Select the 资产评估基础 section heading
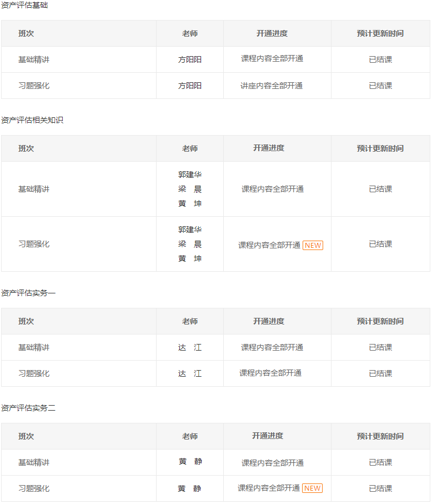Image resolution: width=432 pixels, height=504 pixels. click(x=24, y=6)
